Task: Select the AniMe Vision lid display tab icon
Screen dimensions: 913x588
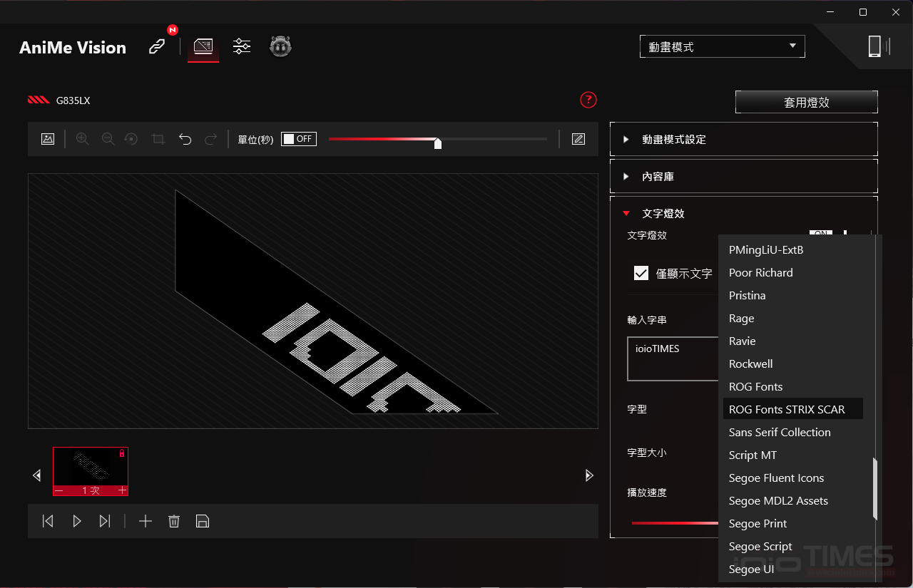Action: click(203, 47)
